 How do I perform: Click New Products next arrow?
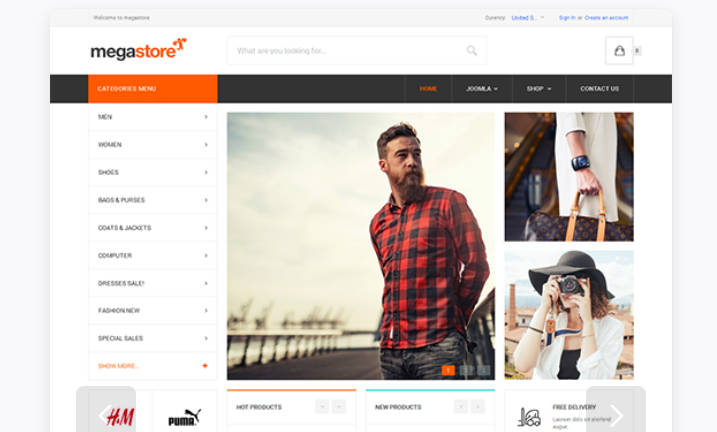478,406
